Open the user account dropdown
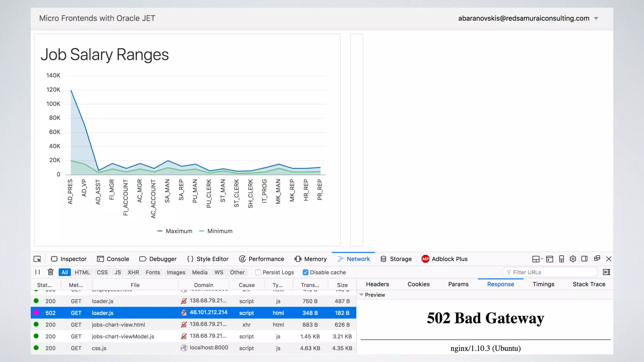644x362 pixels. click(x=596, y=19)
